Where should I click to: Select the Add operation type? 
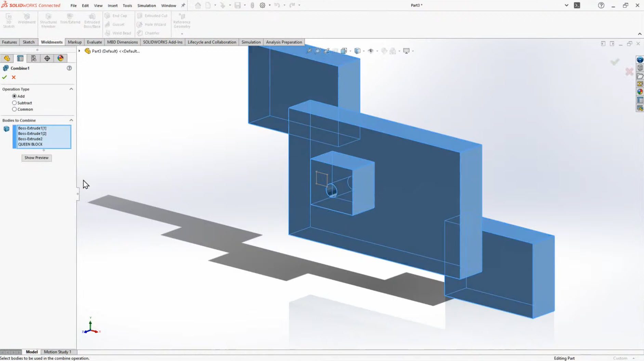15,96
